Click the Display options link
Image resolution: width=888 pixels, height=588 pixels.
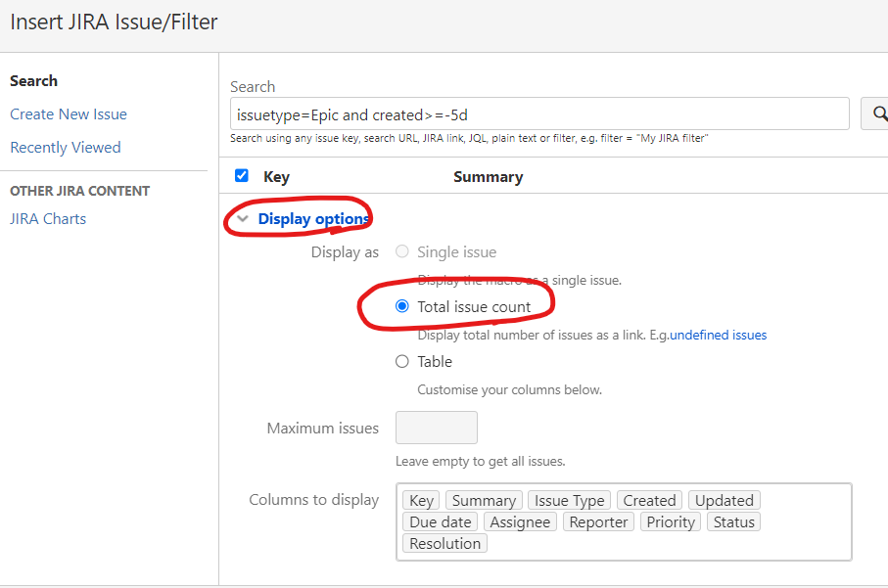[313, 218]
